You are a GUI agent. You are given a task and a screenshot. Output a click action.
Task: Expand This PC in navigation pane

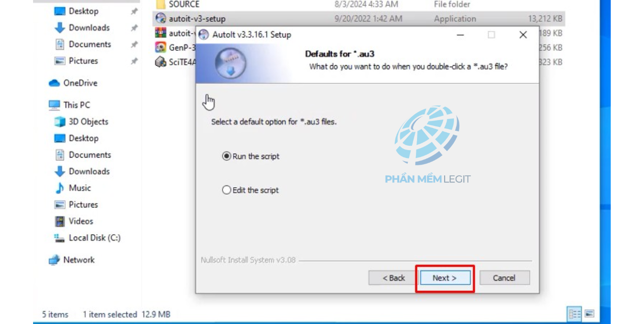(70, 105)
